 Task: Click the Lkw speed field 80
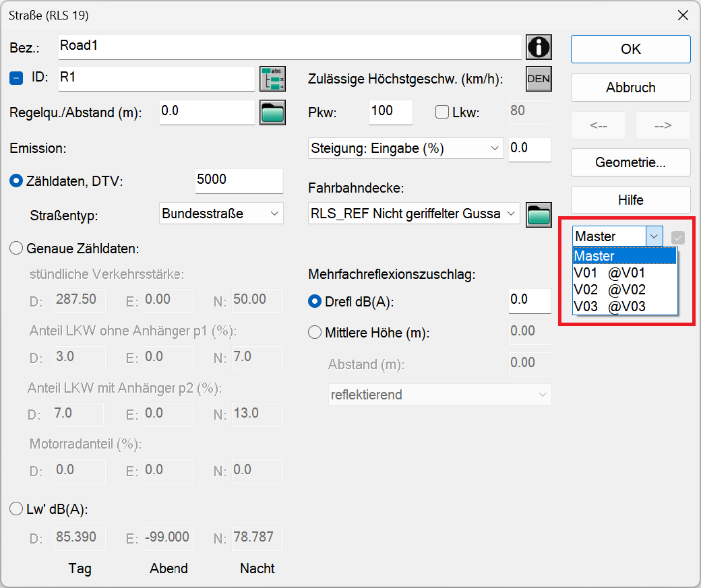530,112
